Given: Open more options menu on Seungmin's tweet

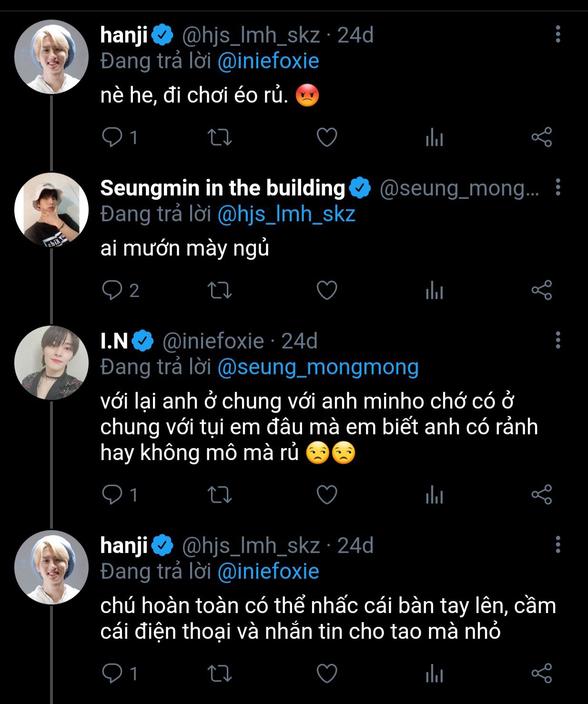Looking at the screenshot, I should point(558,188).
